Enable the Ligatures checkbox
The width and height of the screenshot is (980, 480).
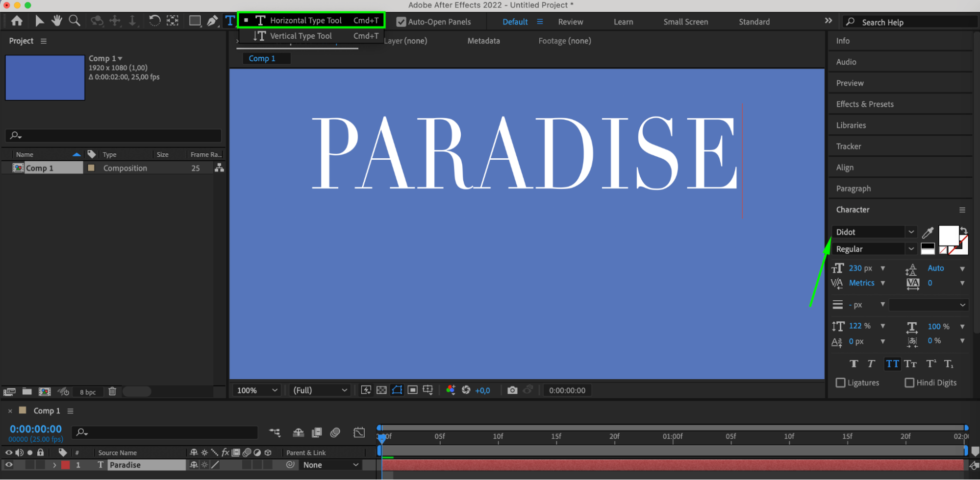[x=841, y=383]
